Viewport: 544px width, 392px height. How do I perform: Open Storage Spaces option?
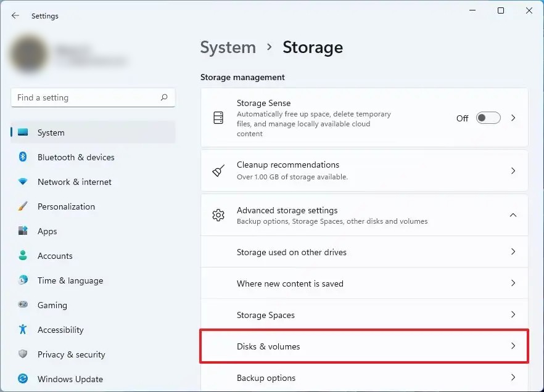pos(365,314)
